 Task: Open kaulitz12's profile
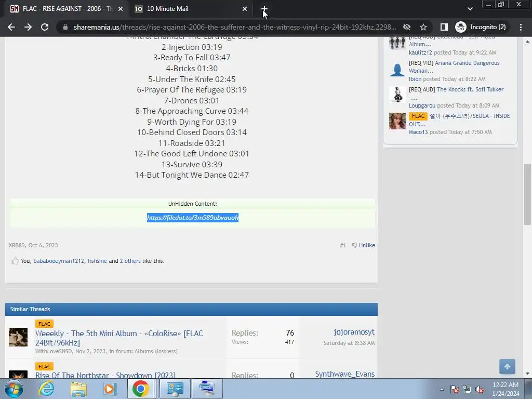[420, 52]
